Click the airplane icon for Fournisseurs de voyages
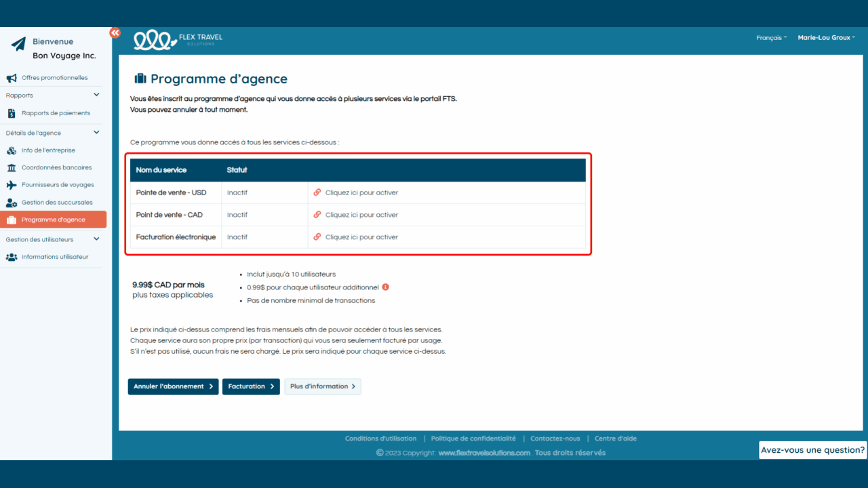Viewport: 868px width, 488px height. coord(12,185)
